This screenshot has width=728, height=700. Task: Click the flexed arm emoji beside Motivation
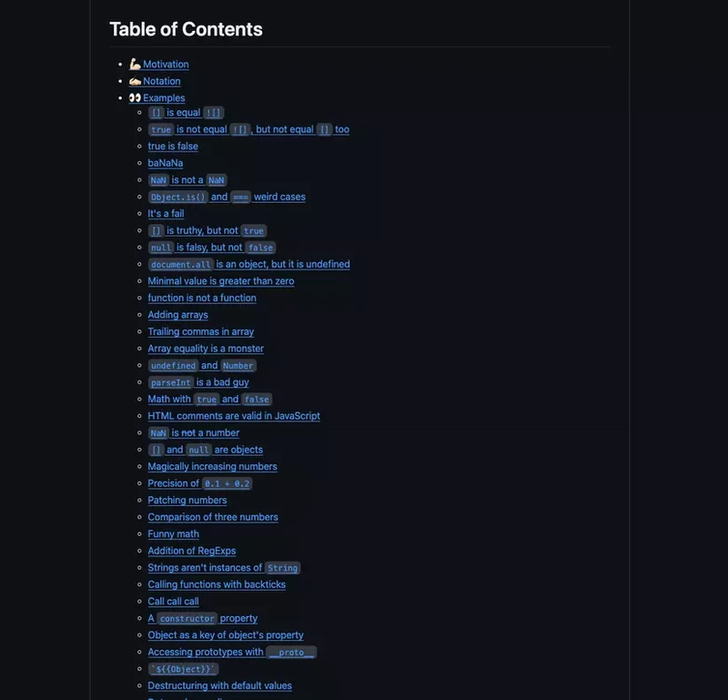tap(135, 64)
